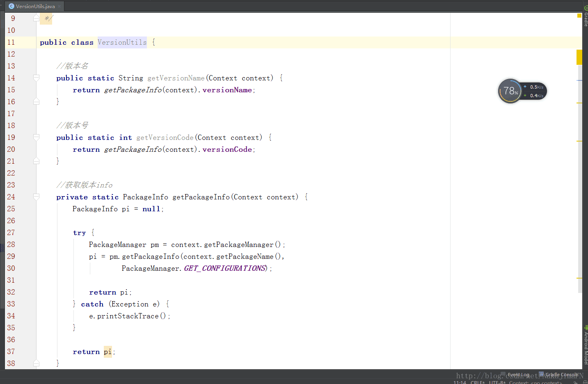Screen dimensions: 588x384
Task: Click the yellow inspection status indicator at top
Action: click(x=579, y=16)
